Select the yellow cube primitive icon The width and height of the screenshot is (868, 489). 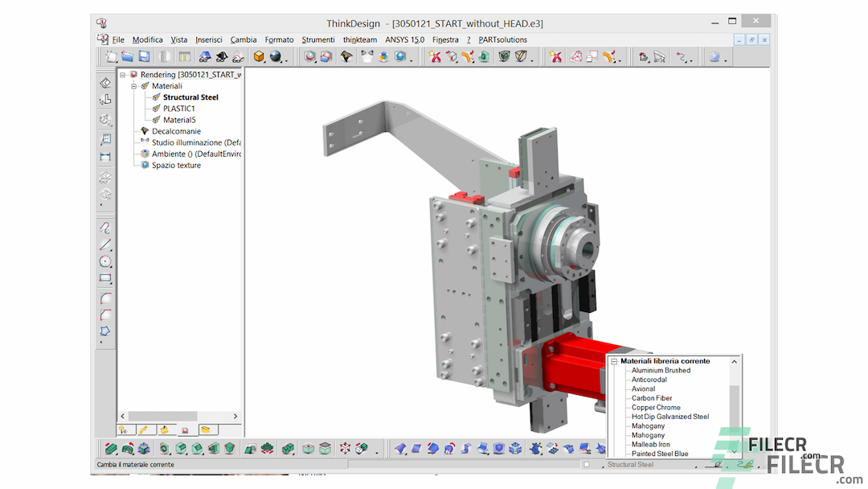pyautogui.click(x=259, y=56)
